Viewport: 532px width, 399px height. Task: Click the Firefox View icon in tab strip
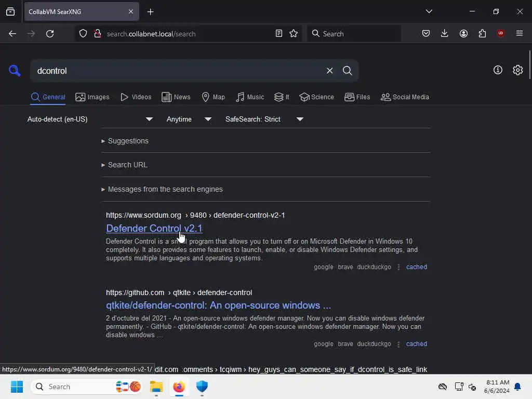[10, 12]
